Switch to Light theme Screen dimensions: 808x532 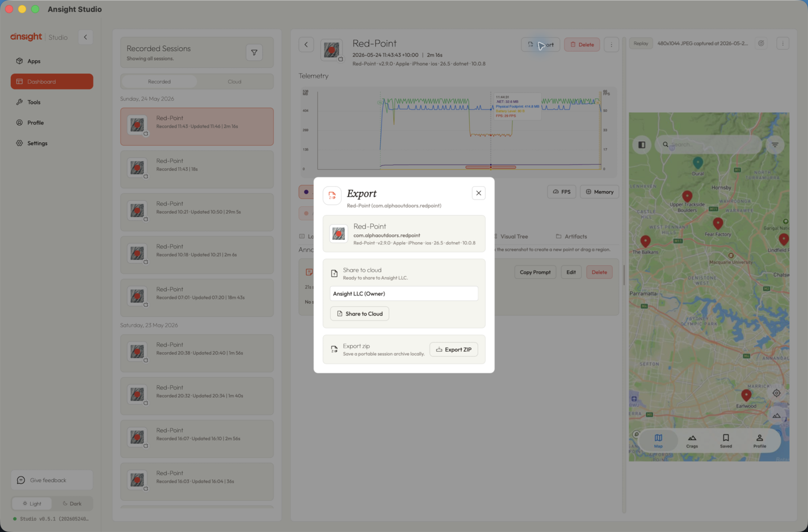32,504
